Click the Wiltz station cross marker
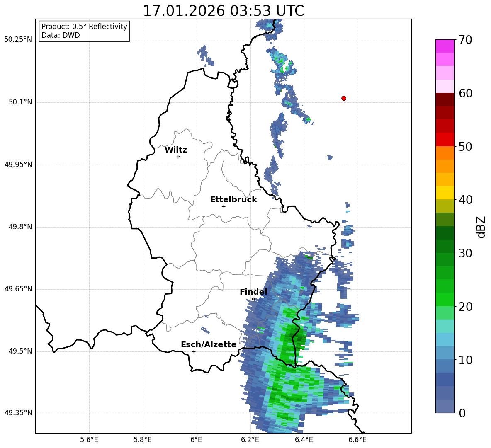The width and height of the screenshot is (491, 448). (x=178, y=157)
